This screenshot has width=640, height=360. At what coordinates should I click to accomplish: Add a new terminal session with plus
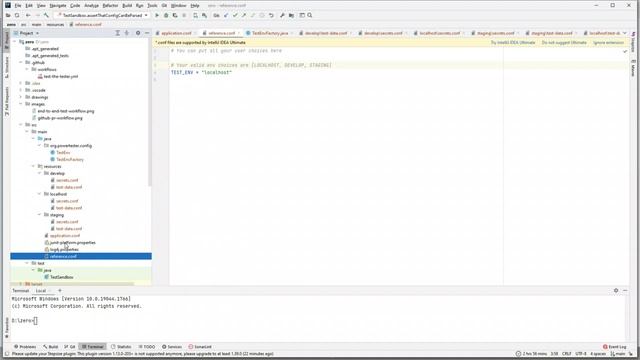[60, 291]
